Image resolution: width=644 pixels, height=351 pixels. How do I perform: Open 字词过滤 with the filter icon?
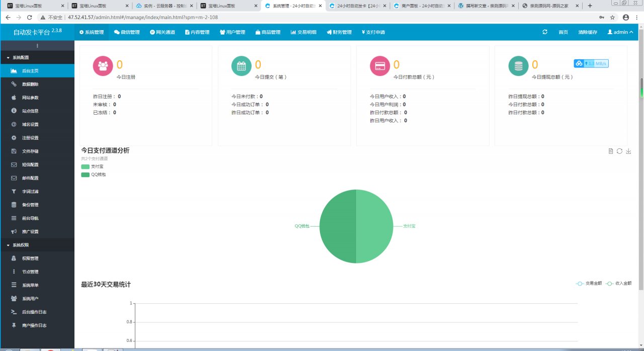(37, 192)
